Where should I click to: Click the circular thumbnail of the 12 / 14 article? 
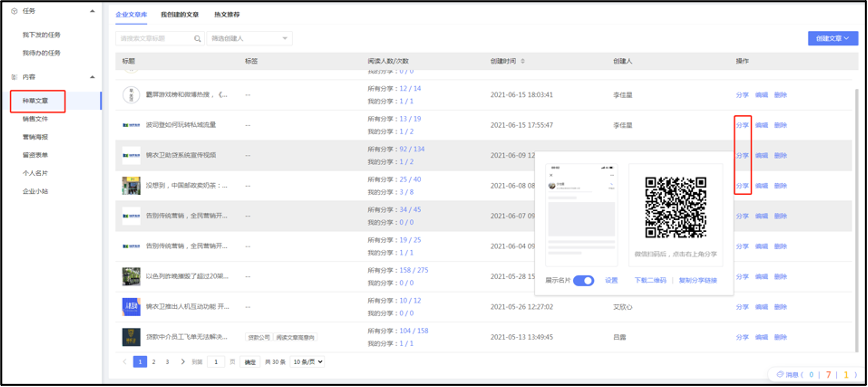pos(131,95)
